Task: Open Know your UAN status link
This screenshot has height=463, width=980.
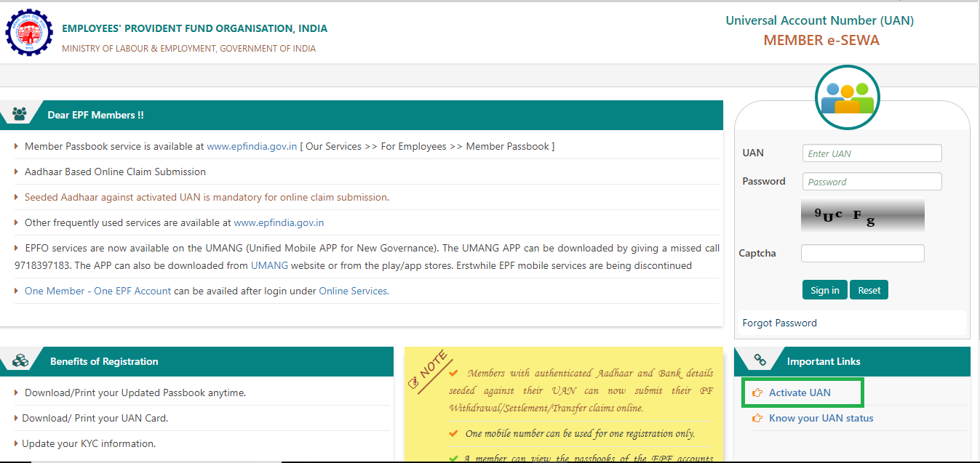Action: coord(821,418)
